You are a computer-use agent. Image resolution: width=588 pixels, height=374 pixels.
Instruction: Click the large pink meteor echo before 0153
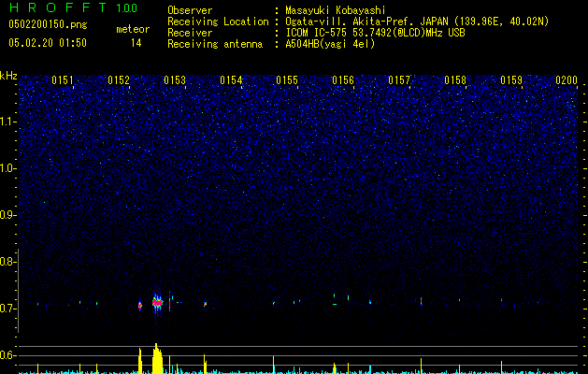pyautogui.click(x=157, y=302)
